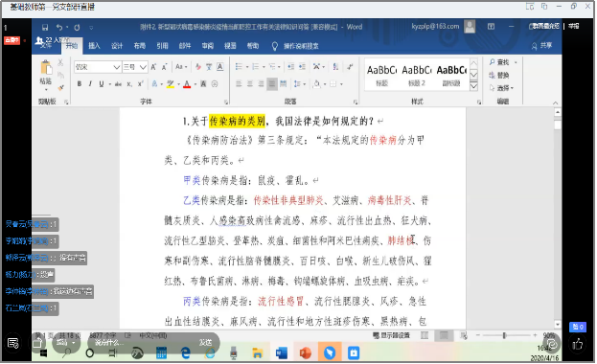This screenshot has width=597, height=364.
Task: Open the font name dropdown
Action: click(x=117, y=67)
